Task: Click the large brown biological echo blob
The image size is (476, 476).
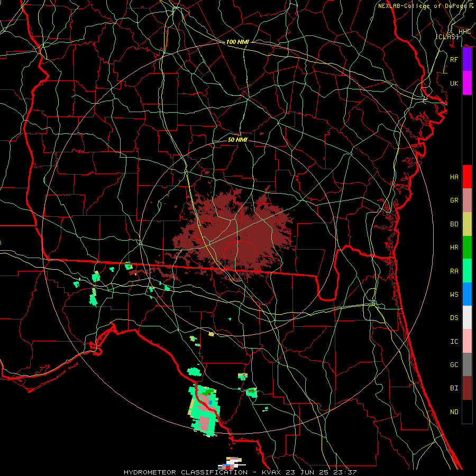Action: point(233,234)
